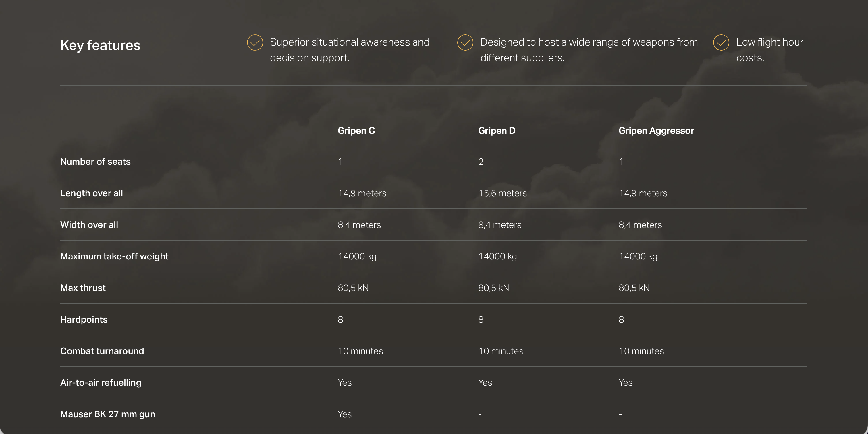This screenshot has height=434, width=868.
Task: Click the Length over all row label
Action: click(91, 193)
